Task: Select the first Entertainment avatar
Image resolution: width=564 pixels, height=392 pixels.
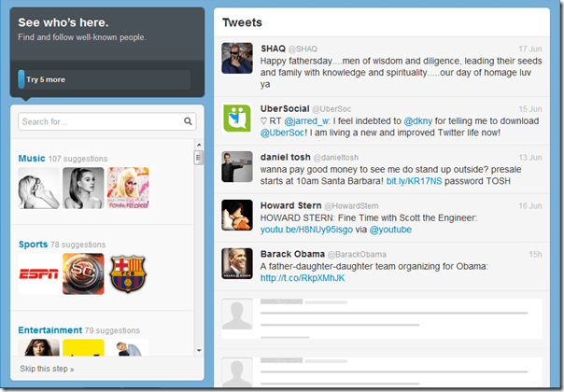Action: tap(39, 347)
